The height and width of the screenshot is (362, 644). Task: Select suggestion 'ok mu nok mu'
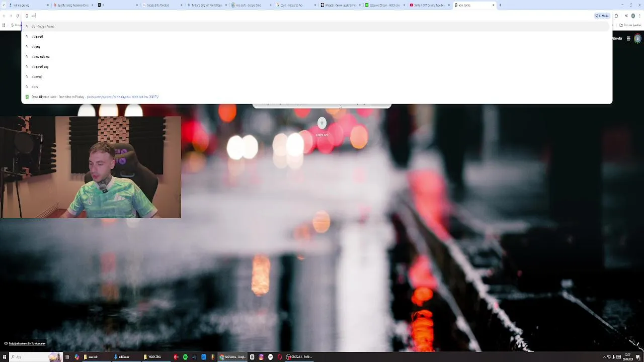coord(316,56)
